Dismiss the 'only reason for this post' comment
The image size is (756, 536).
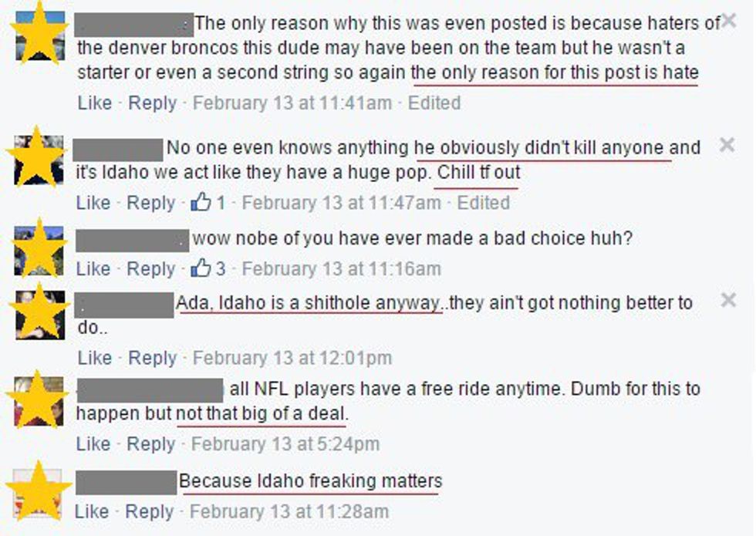(x=728, y=22)
